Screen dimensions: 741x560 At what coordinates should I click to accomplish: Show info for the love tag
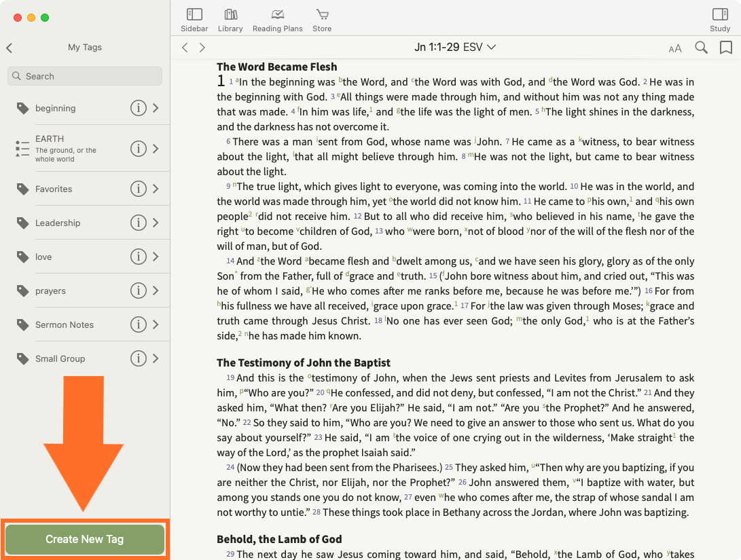139,257
